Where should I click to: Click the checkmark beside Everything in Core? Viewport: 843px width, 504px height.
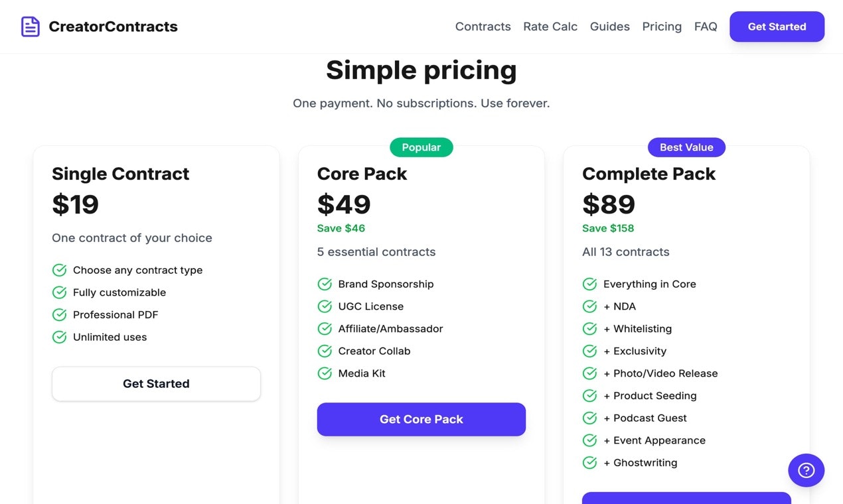[589, 284]
